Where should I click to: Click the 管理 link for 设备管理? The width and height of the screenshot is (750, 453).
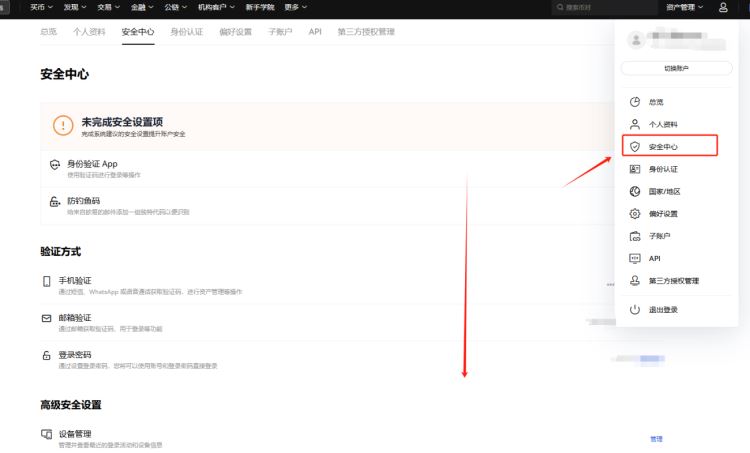(x=656, y=439)
